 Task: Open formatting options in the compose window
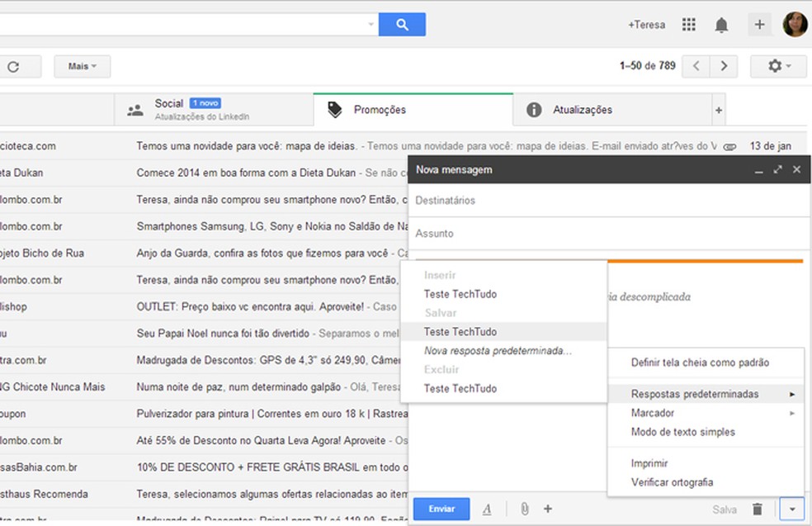pos(487,509)
